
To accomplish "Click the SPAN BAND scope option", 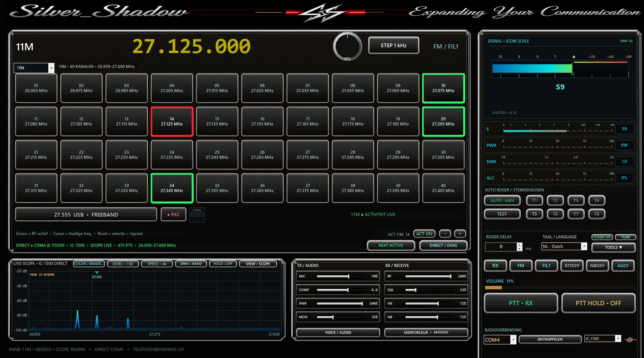I will 191,264.
